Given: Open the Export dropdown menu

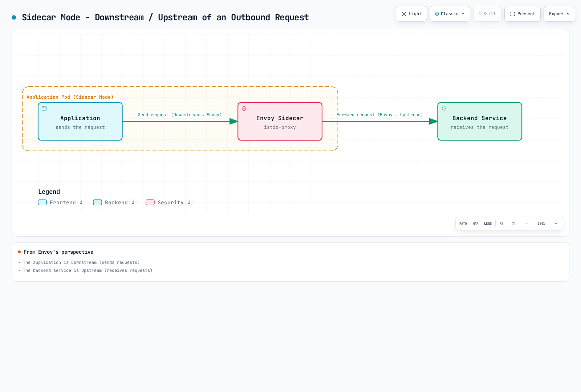Looking at the screenshot, I should [559, 14].
